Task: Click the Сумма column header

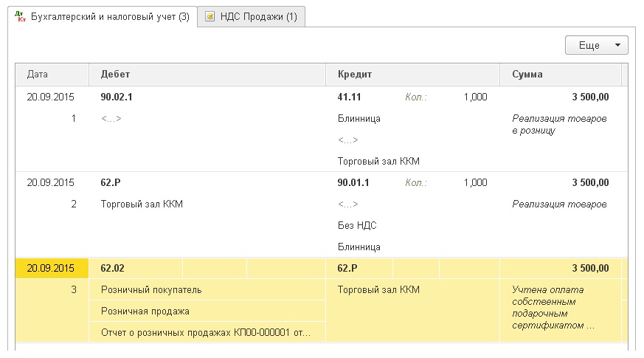Action: [561, 75]
